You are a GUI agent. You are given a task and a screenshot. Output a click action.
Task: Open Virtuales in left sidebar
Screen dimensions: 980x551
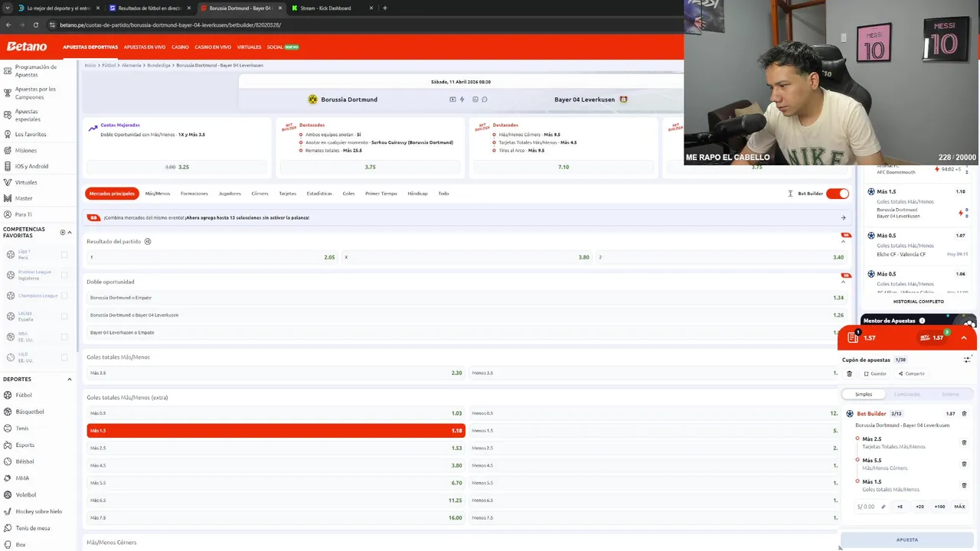coord(25,182)
